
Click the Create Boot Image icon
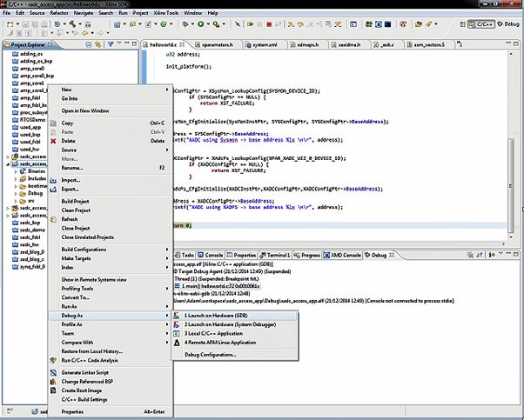tap(53, 390)
